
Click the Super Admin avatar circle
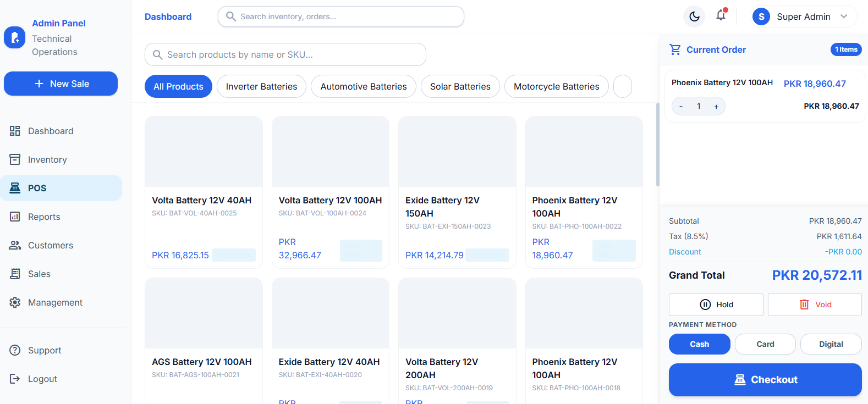[761, 16]
